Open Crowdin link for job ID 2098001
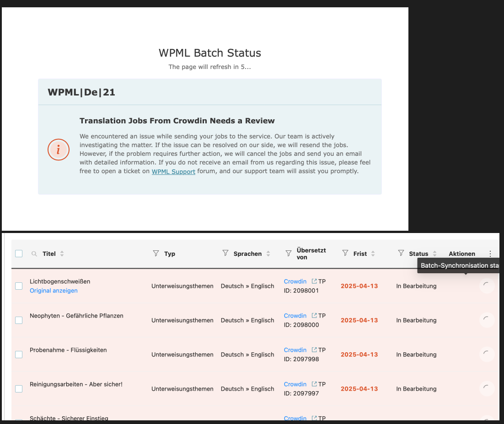The height and width of the screenshot is (424, 504). [x=295, y=281]
